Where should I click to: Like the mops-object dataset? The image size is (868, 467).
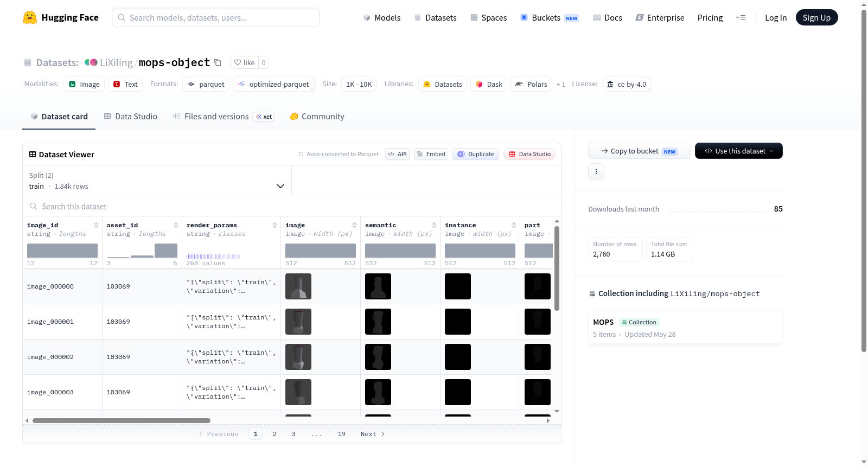[244, 62]
